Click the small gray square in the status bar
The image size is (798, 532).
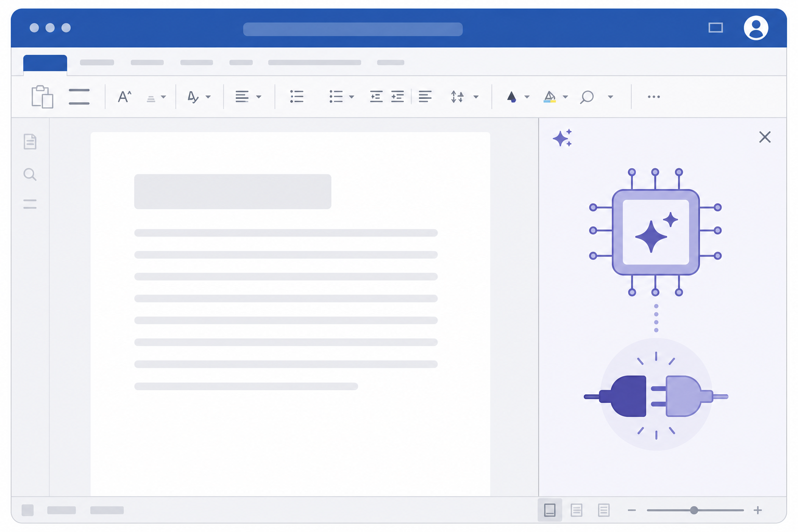coord(28,510)
